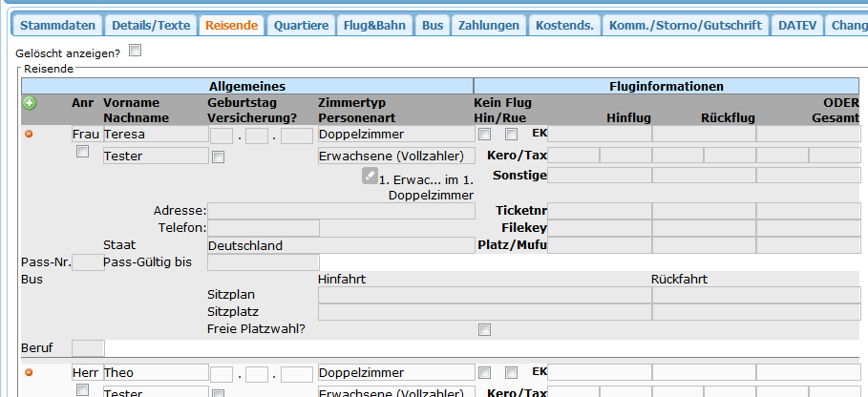
Task: Select the Komm./Storno/Gutschrift tab
Action: (685, 26)
